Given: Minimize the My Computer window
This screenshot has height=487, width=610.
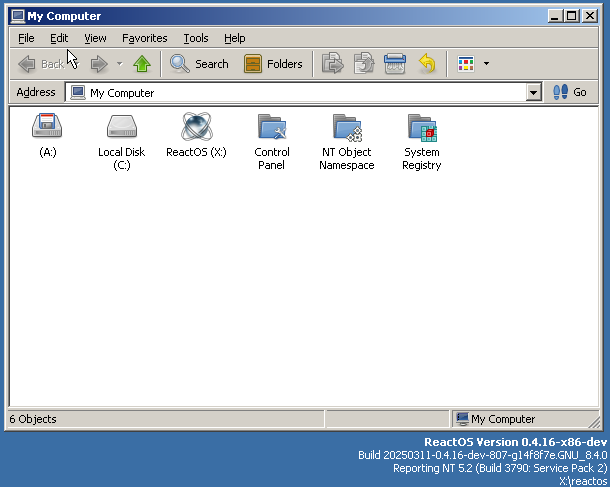Looking at the screenshot, I should [555, 16].
